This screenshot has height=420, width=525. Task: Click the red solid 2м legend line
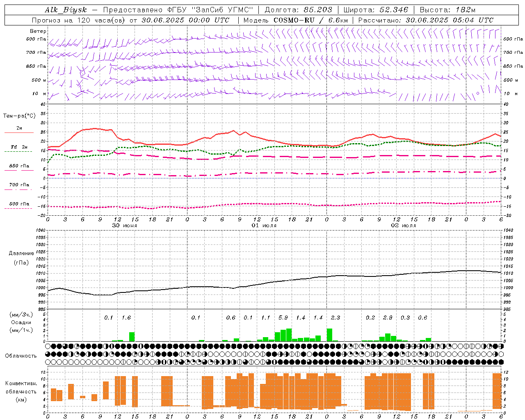click(x=19, y=133)
